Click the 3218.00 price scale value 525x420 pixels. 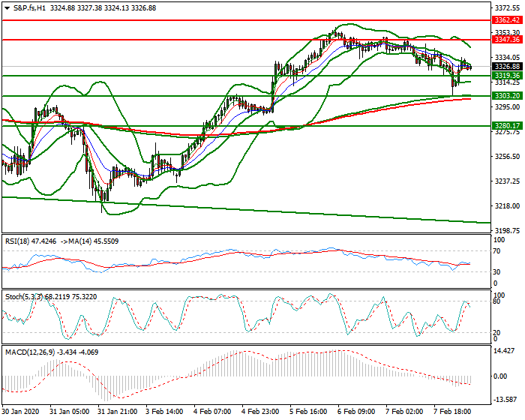click(x=507, y=206)
